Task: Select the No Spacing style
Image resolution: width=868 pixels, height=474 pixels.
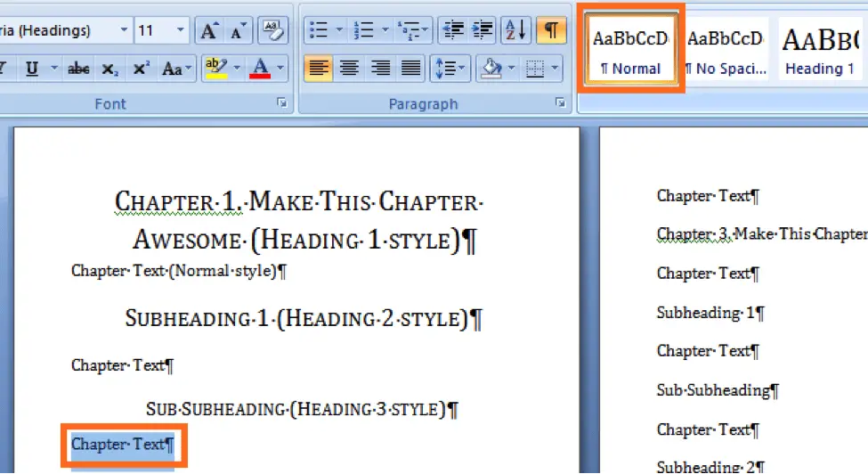Action: (x=726, y=50)
